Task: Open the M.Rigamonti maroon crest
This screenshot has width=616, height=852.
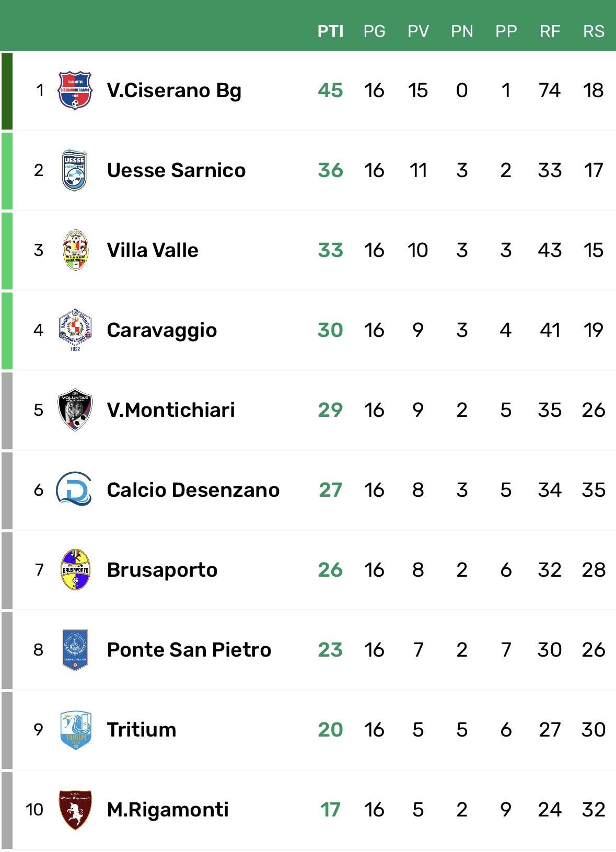Action: pyautogui.click(x=75, y=809)
